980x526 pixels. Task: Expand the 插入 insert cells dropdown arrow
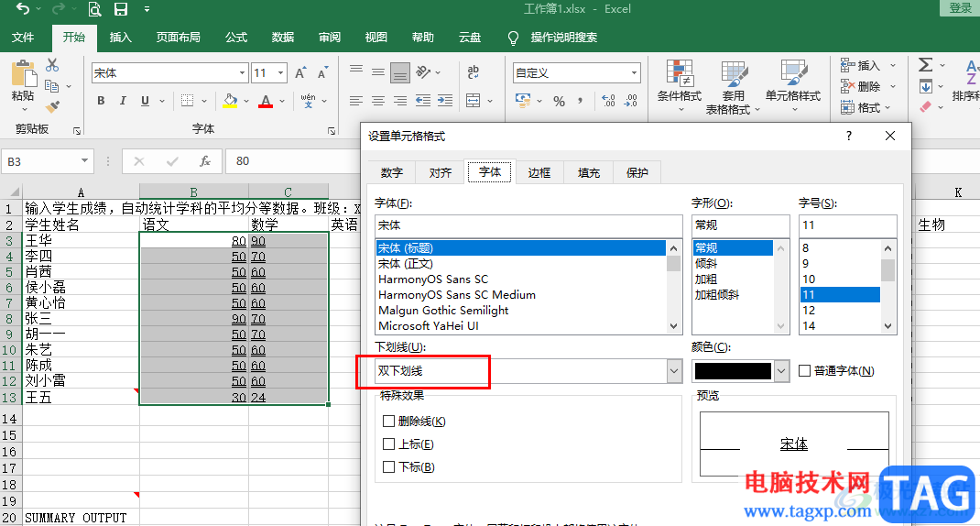point(893,66)
